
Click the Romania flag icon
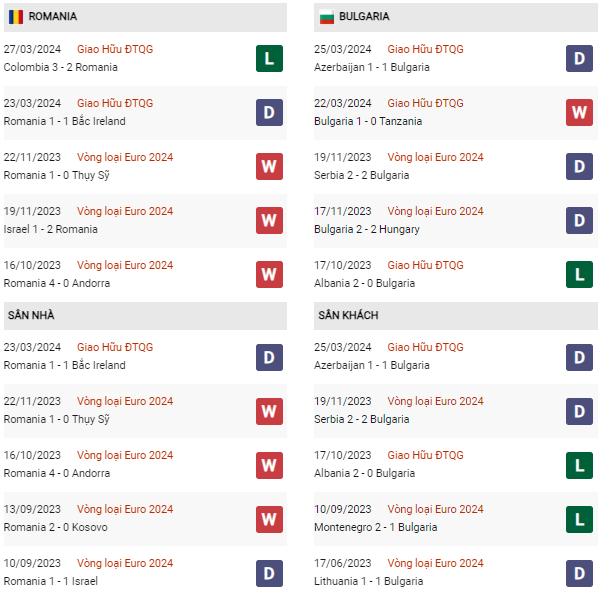pyautogui.click(x=16, y=17)
